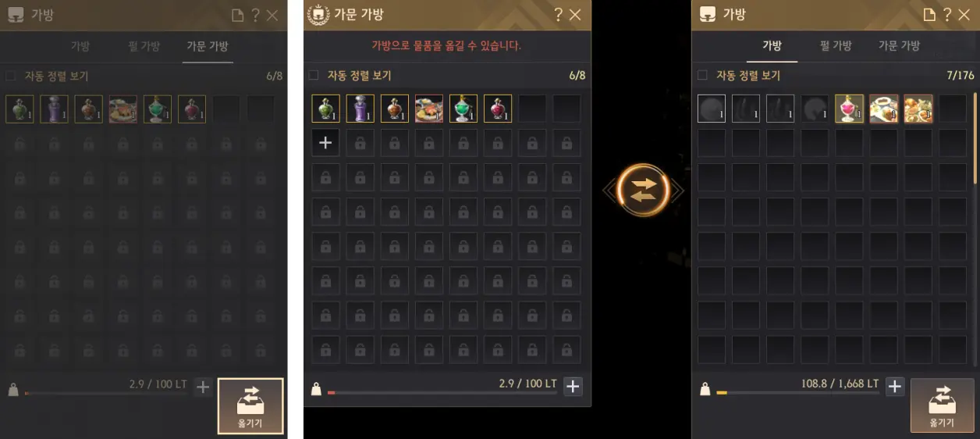The width and height of the screenshot is (980, 439).
Task: Expand weight limit with plus beside 2.9 / 100 LT
Action: point(573,386)
